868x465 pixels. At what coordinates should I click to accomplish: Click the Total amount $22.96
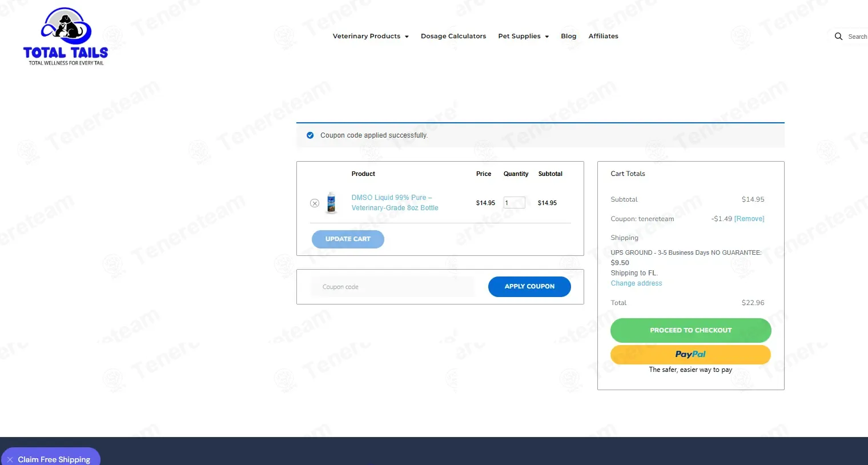[753, 303]
